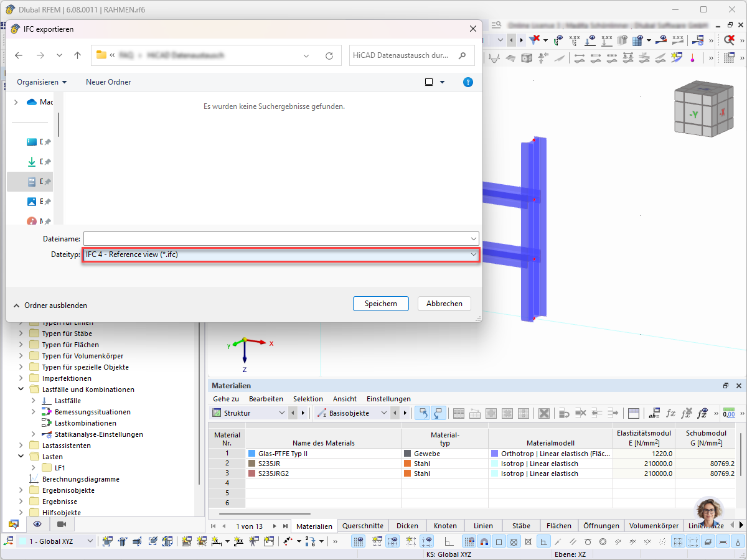Toggle the chain link snap icon near KS: Global XYZ
Image resolution: width=747 pixels, height=560 pixels.
tap(482, 541)
